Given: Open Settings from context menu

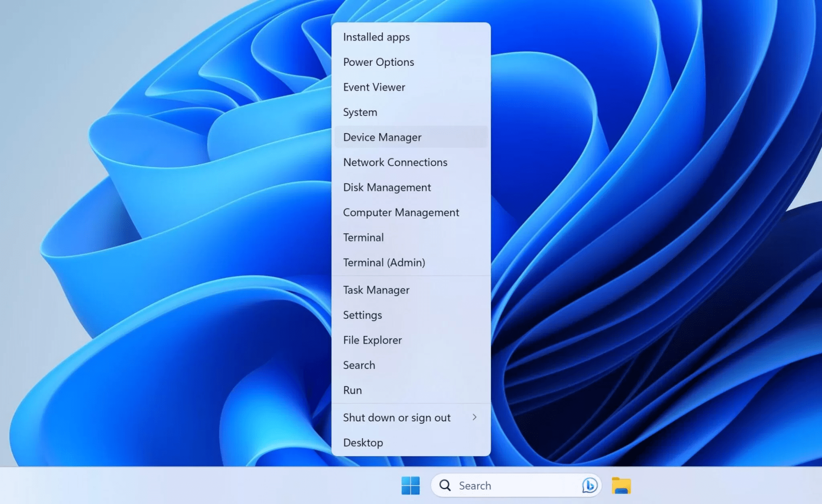Looking at the screenshot, I should click(362, 314).
